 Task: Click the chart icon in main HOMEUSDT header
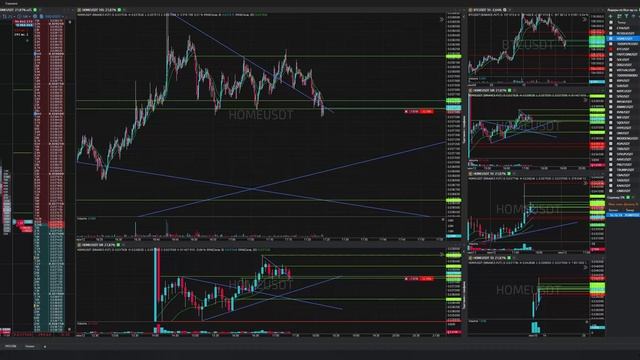(79, 10)
